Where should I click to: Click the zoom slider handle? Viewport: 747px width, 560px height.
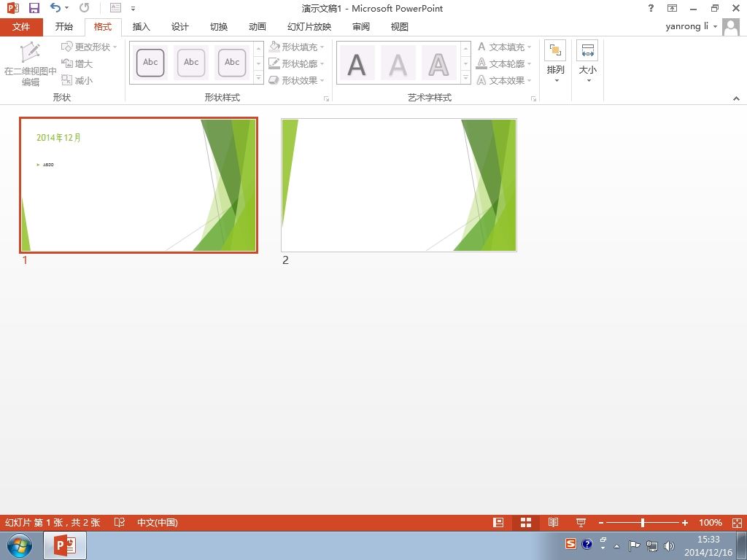642,522
